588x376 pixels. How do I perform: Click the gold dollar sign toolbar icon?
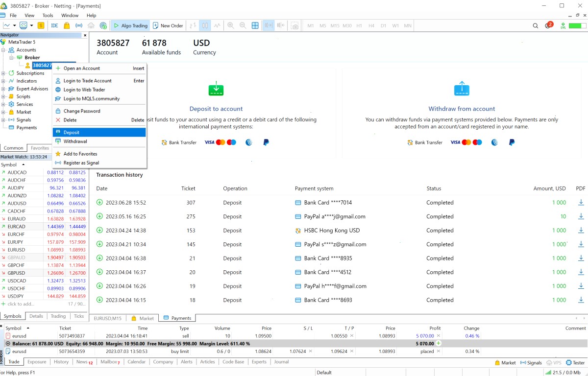[x=41, y=25]
